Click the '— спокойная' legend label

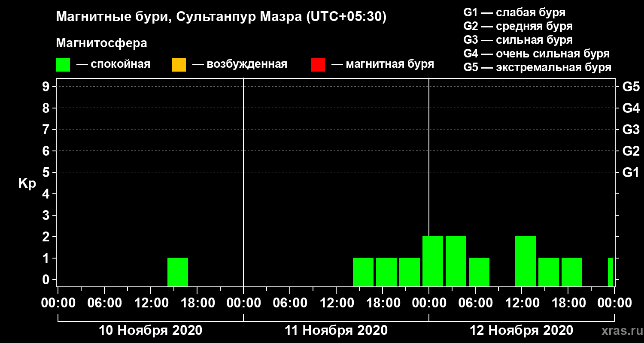[x=113, y=64]
